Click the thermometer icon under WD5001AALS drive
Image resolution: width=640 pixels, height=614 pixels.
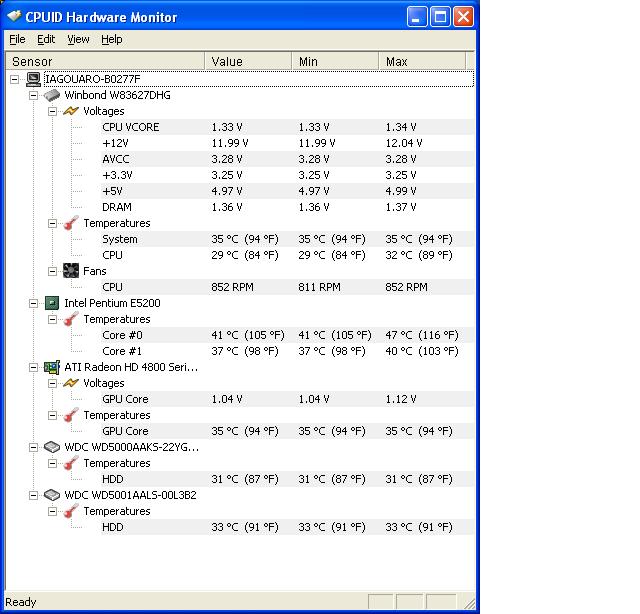coord(71,511)
